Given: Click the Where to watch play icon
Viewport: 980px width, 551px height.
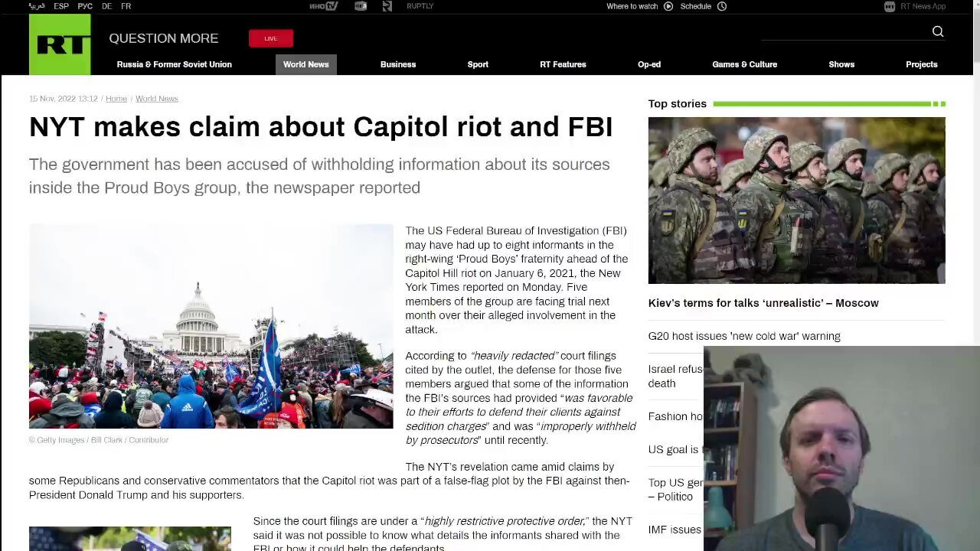Looking at the screenshot, I should [x=668, y=6].
